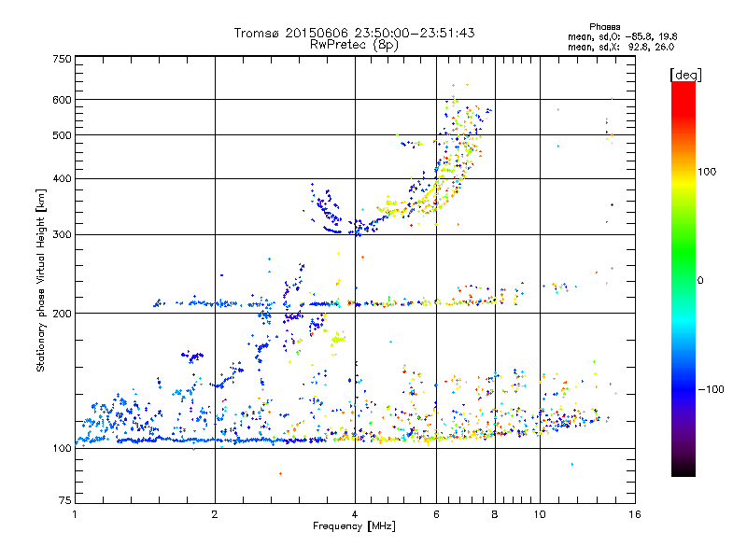Image resolution: width=747 pixels, height=560 pixels.
Task: Click the '75' height axis label
Action: click(65, 500)
